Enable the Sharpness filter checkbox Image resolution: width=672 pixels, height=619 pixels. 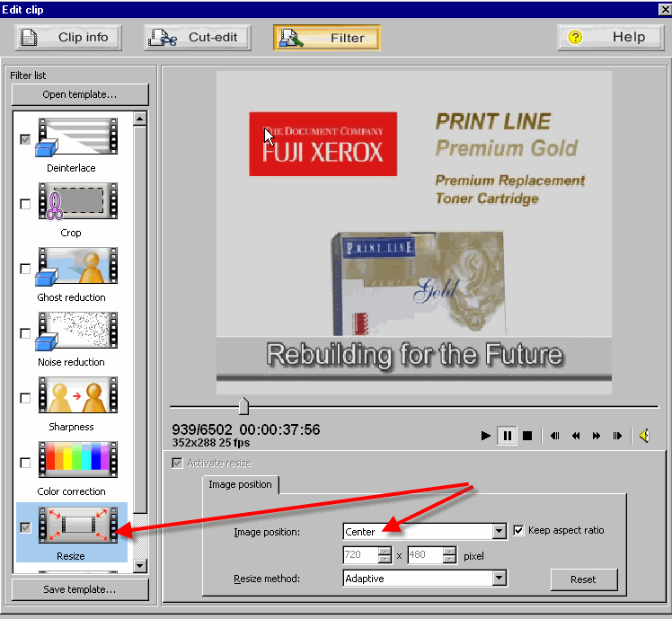[x=25, y=398]
